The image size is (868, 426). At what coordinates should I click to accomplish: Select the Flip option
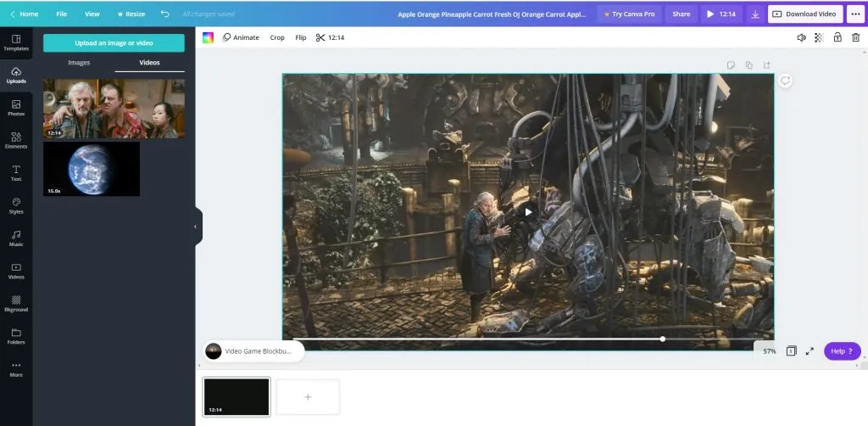tap(301, 37)
